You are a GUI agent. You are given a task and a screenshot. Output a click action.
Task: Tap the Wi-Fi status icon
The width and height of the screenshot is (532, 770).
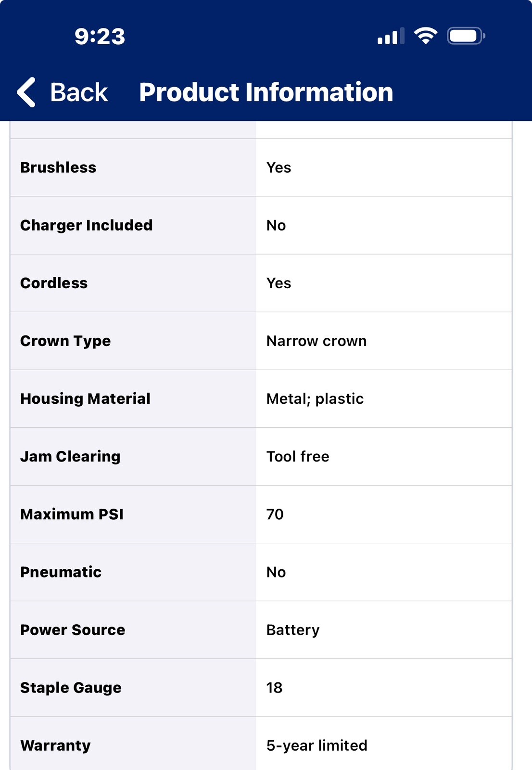[x=425, y=36]
